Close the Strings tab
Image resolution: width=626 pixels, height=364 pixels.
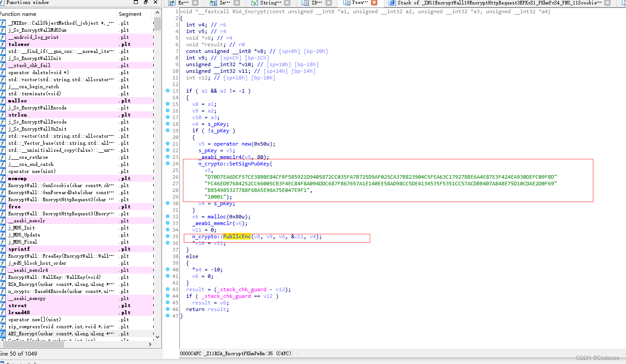[x=287, y=3]
